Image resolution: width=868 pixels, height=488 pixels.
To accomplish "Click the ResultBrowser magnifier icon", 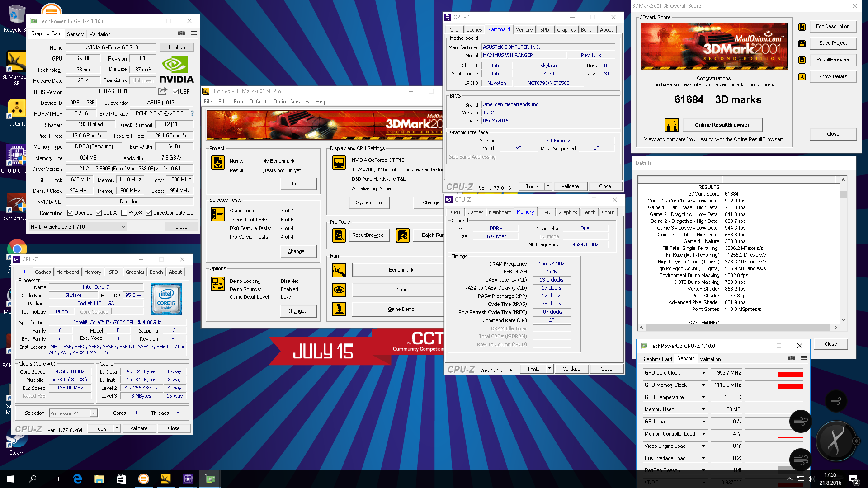I will [x=339, y=235].
